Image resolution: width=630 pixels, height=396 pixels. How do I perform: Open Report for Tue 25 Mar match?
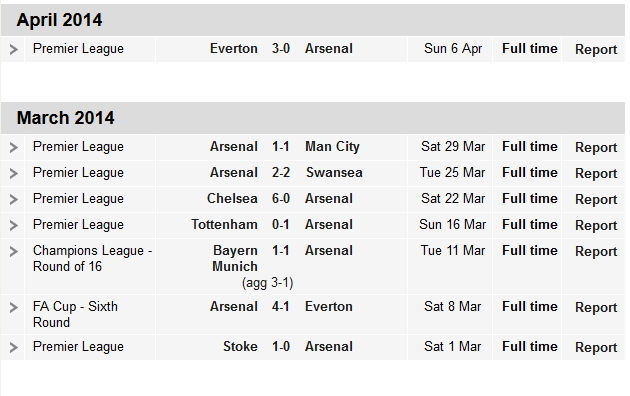596,174
